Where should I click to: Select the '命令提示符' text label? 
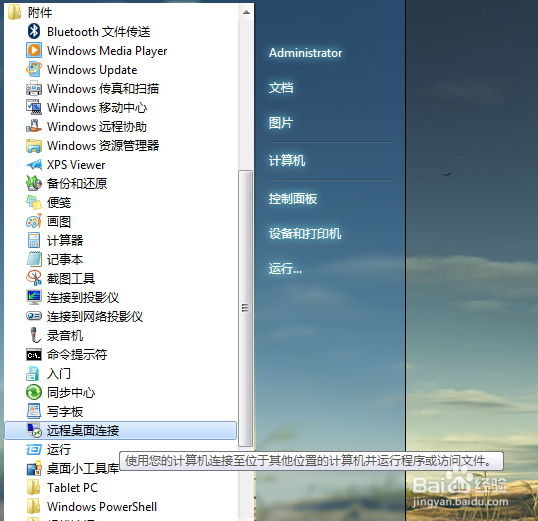click(x=77, y=355)
